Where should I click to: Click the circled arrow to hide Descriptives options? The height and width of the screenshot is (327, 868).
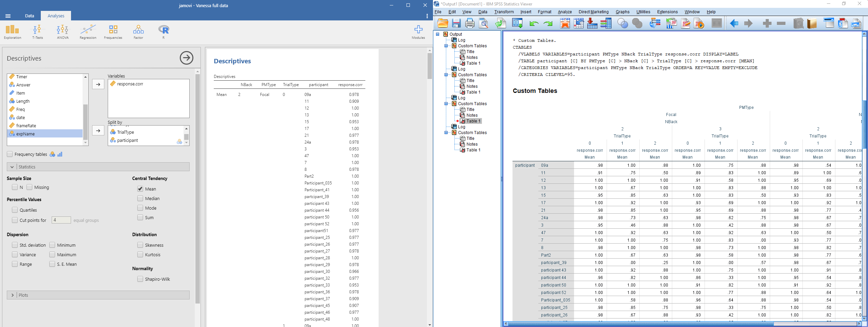(x=187, y=58)
